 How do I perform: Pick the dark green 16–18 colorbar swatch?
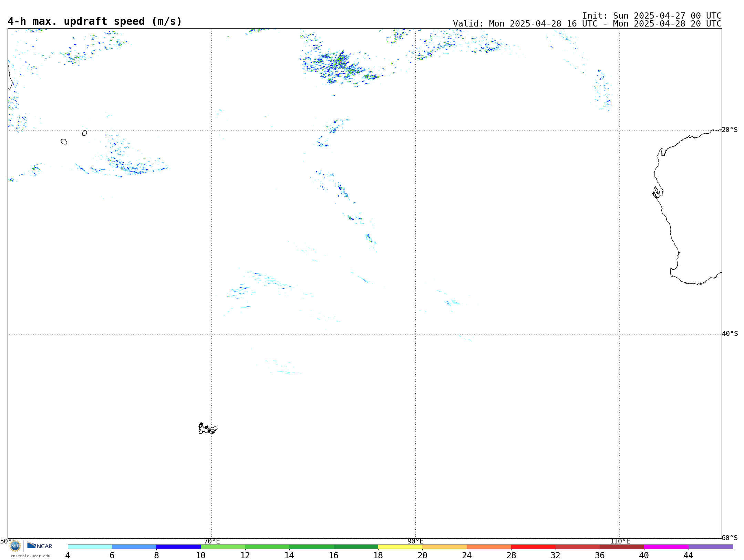coord(356,547)
